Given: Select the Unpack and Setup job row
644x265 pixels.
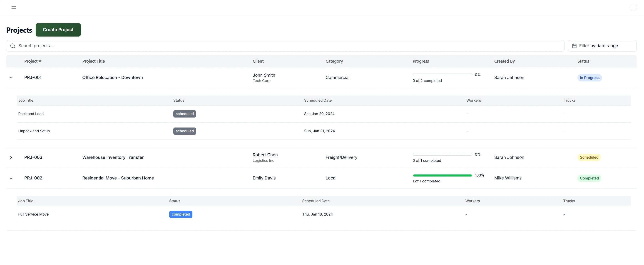Looking at the screenshot, I should 34,131.
